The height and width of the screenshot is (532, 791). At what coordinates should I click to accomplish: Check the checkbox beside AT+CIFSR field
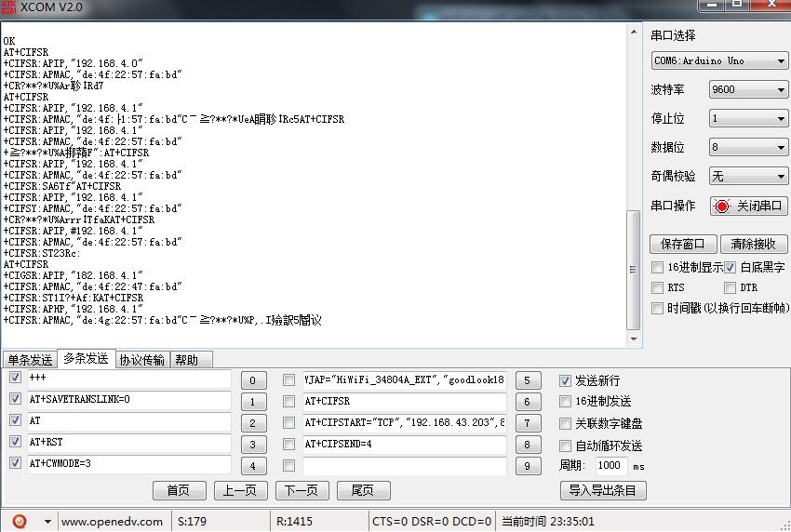(288, 402)
